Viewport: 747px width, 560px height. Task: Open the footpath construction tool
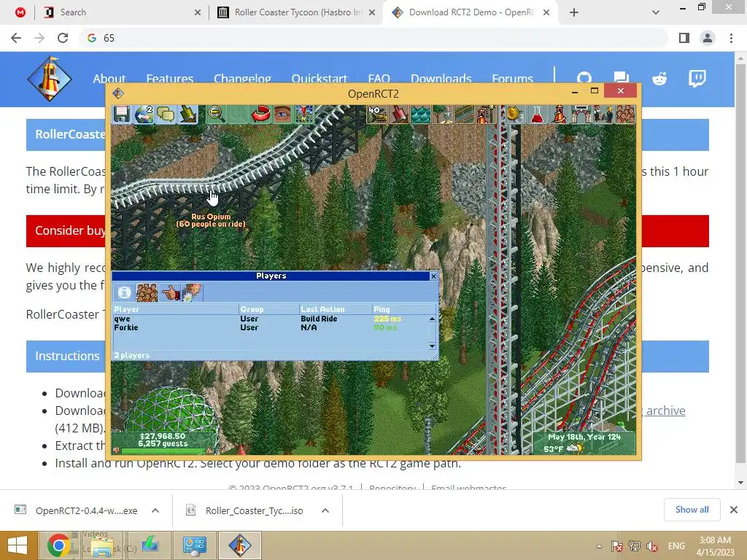coord(465,114)
